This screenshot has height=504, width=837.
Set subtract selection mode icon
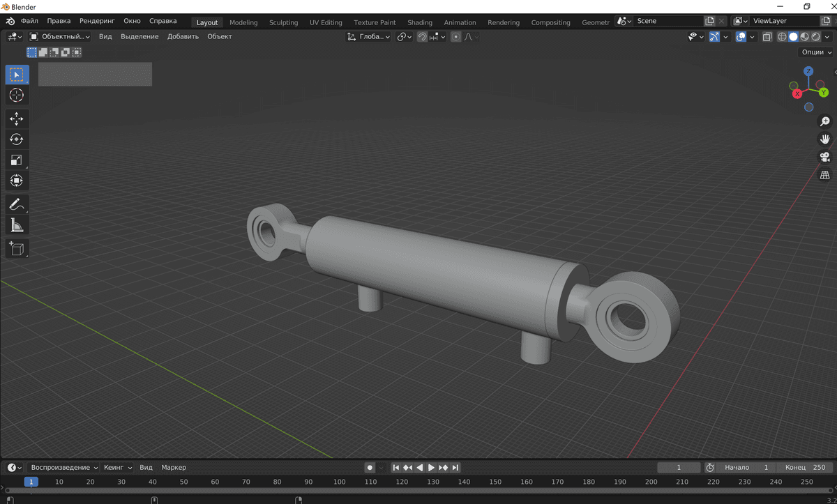click(x=54, y=52)
